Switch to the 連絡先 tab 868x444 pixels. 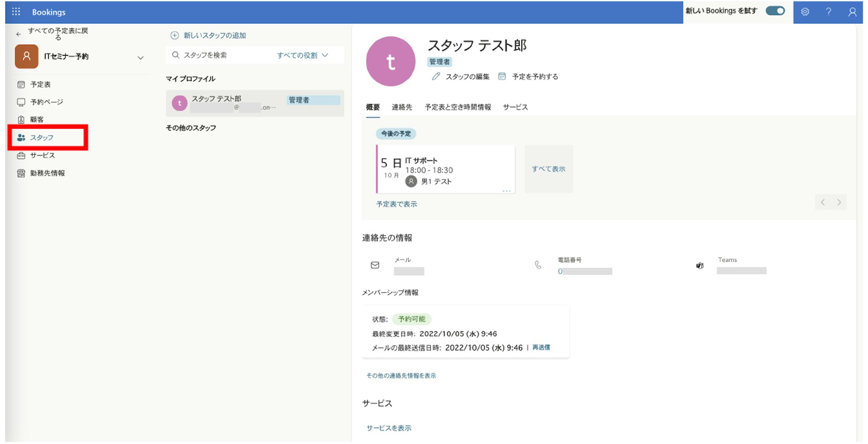coord(402,107)
